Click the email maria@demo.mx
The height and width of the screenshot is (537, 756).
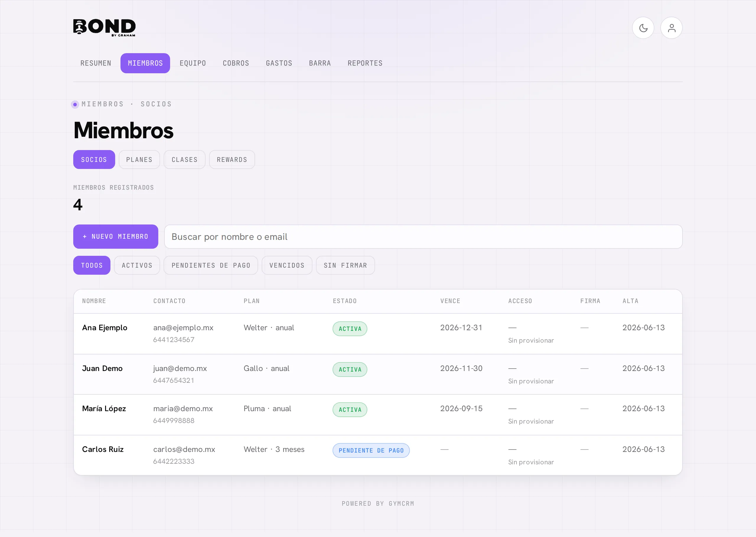click(183, 409)
